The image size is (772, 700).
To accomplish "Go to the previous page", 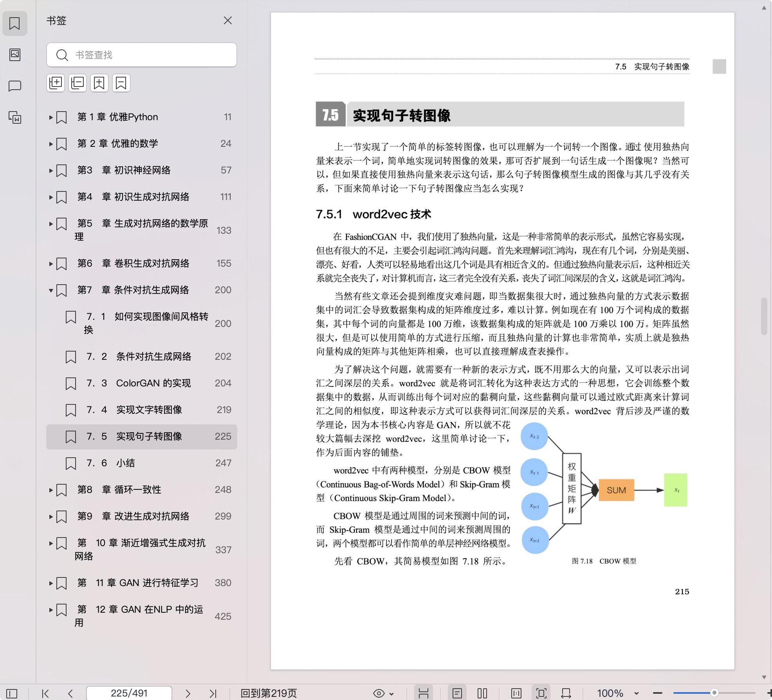I will [x=70, y=693].
